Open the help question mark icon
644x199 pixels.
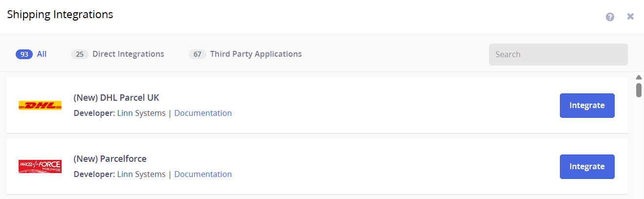(610, 17)
